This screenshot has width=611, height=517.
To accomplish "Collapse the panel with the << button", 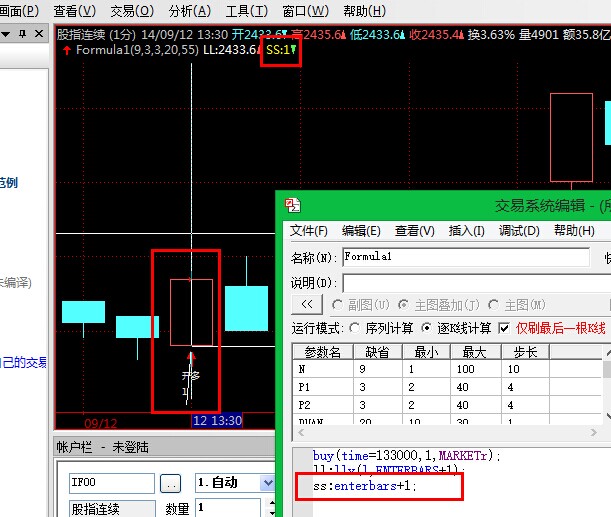I will click(307, 304).
